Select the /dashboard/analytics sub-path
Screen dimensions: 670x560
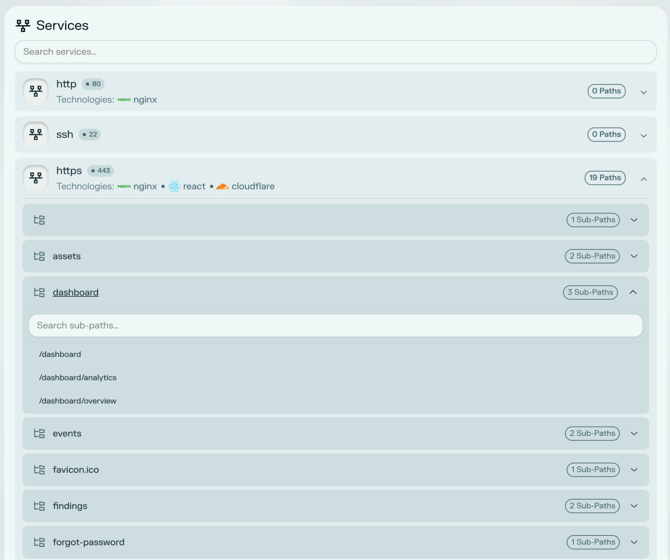click(78, 378)
